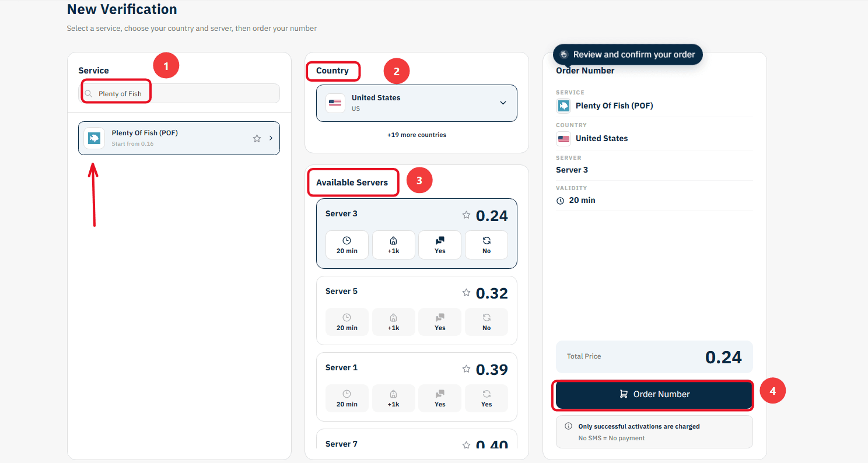Screen dimensions: 868x463
Task: Click the +1k stock icon in Server 1
Action: [393, 394]
